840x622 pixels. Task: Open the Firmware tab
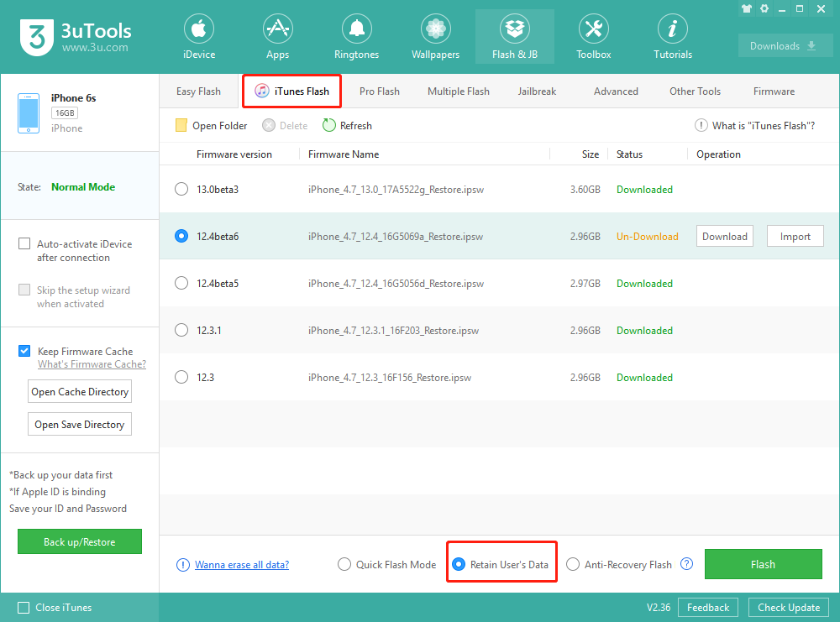point(774,91)
